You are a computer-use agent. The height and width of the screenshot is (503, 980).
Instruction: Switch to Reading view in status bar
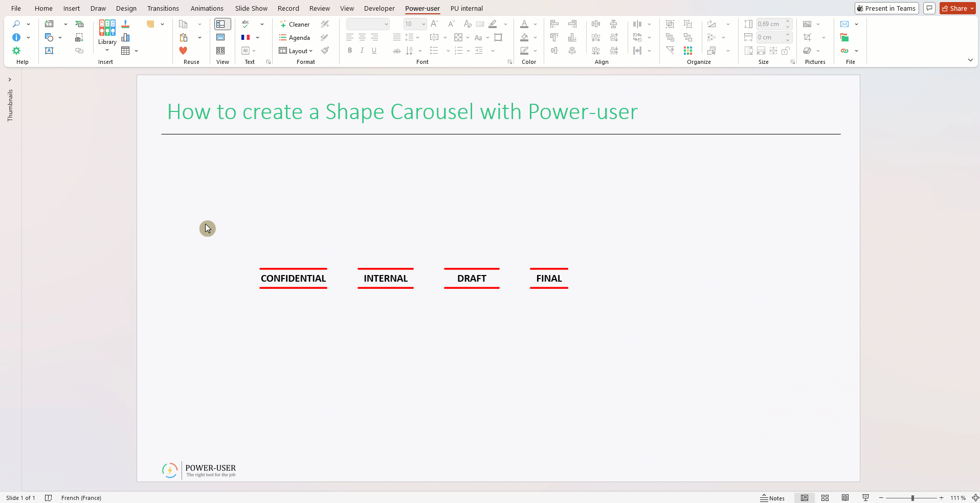point(845,498)
